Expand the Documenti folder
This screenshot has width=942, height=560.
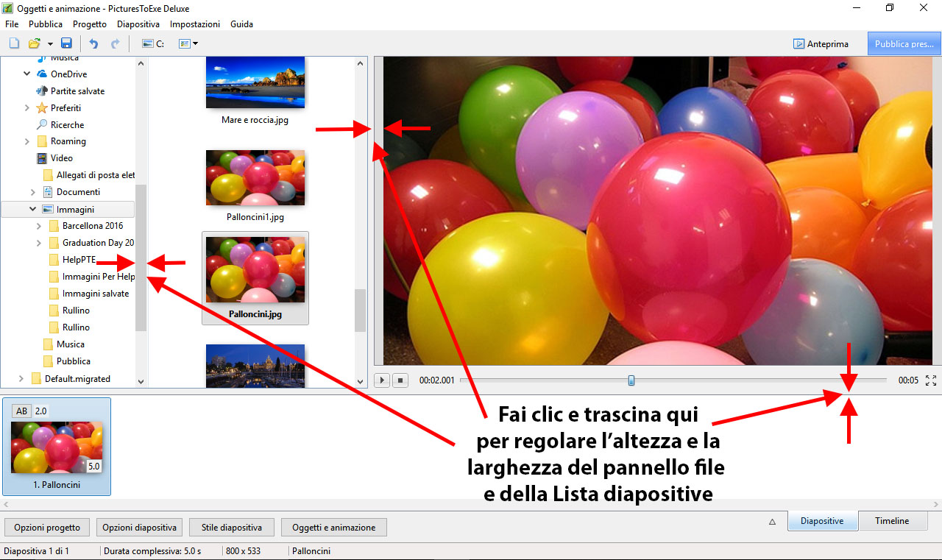pos(32,191)
